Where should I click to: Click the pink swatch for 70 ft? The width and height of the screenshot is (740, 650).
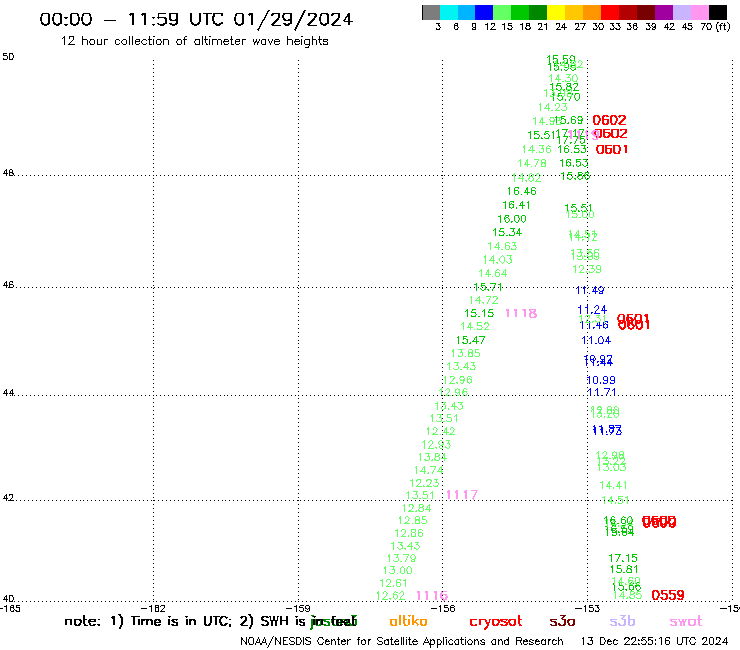(x=700, y=12)
